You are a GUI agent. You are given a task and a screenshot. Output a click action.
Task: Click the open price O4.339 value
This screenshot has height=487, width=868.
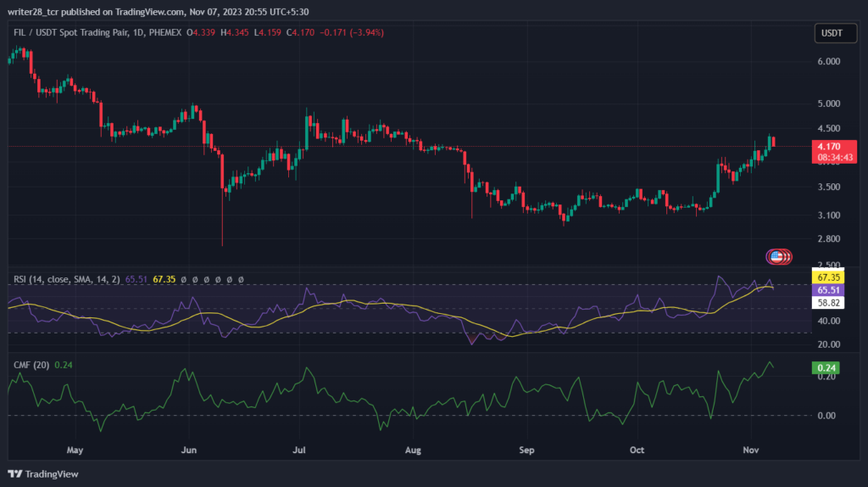coord(200,33)
